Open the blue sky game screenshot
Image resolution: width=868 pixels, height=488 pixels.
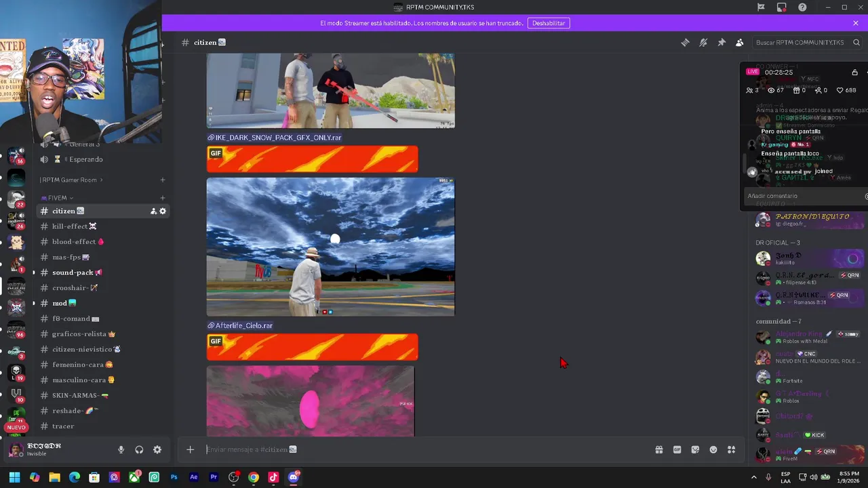[330, 247]
